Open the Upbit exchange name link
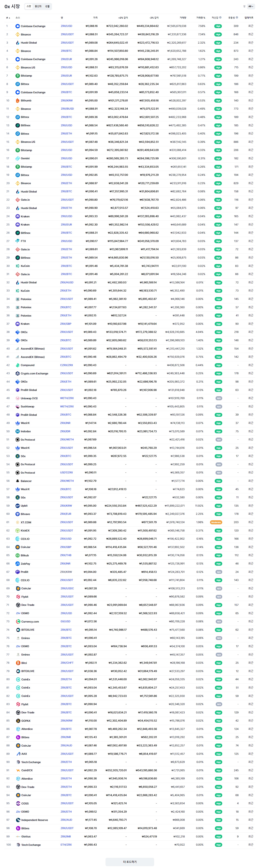257x868 pixels. 24,506
